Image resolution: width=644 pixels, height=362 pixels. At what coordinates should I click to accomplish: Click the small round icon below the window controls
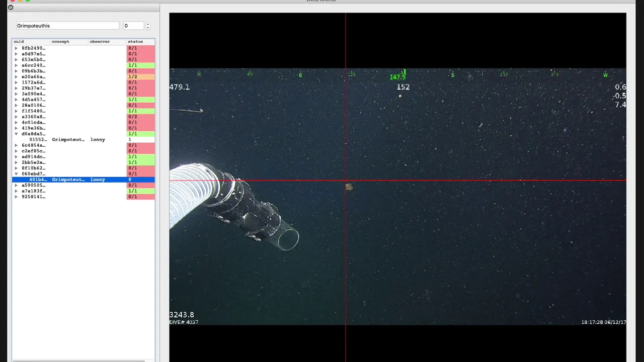coord(11,8)
